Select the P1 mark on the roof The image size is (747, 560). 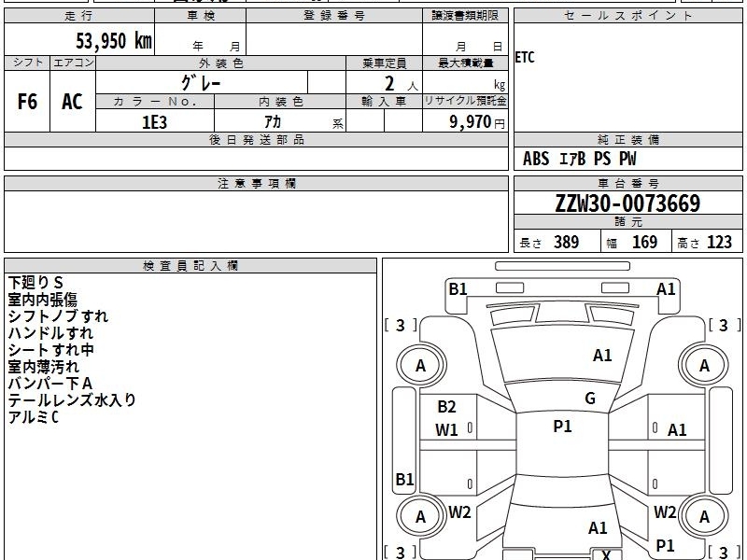coord(562,427)
